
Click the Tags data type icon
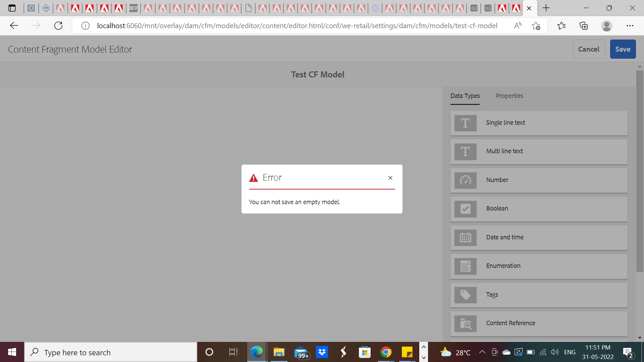pos(465,295)
